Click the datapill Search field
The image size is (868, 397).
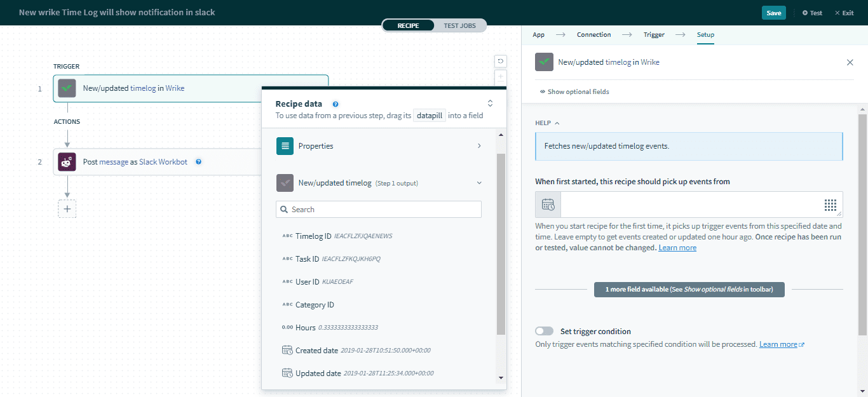pyautogui.click(x=379, y=209)
